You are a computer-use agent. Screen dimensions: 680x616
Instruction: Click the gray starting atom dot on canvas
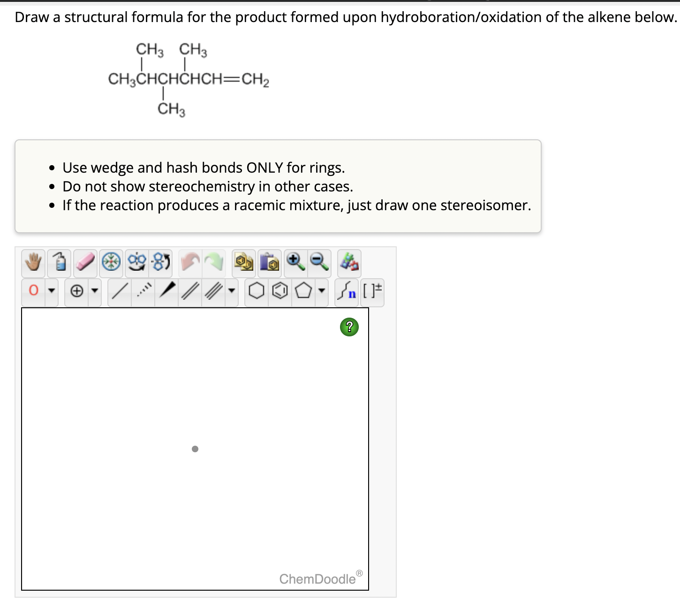tap(195, 449)
